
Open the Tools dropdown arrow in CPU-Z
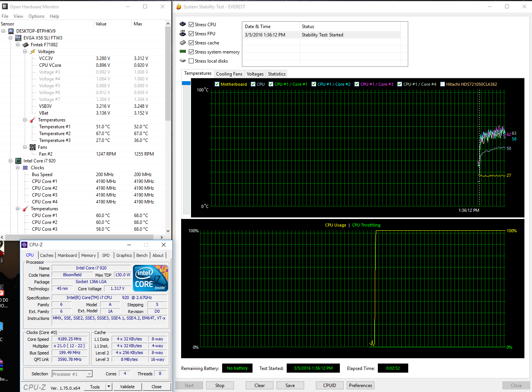(109, 387)
